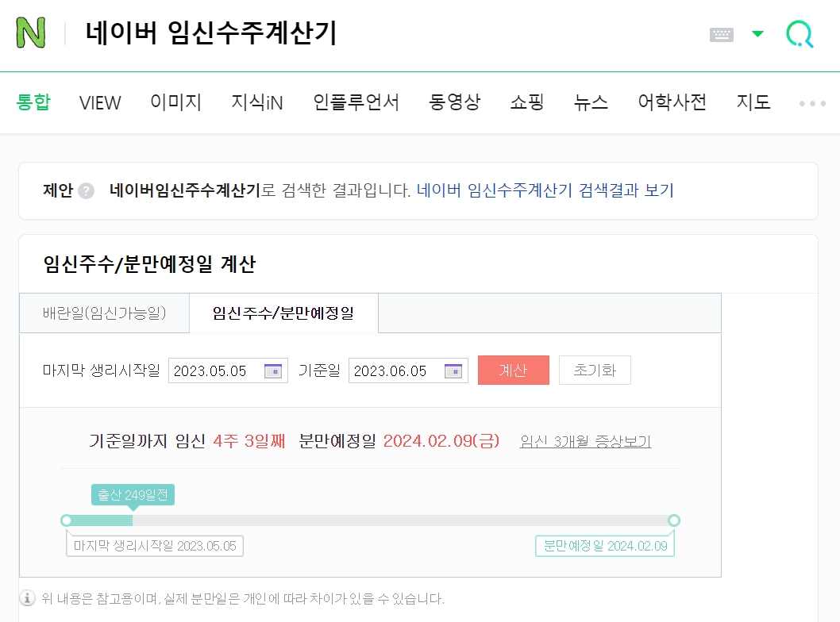Switch to the 배란일(임신가능일) tab
This screenshot has width=840, height=622.
tap(104, 313)
